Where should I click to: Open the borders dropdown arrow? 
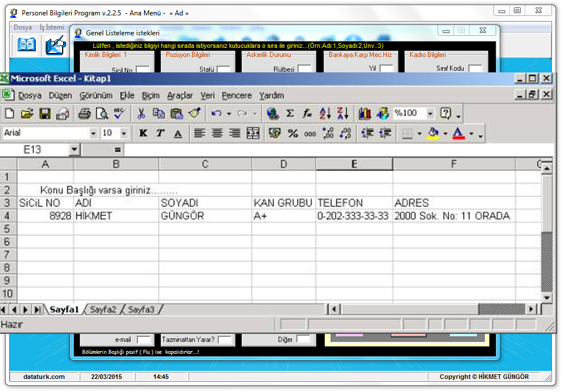pos(419,134)
